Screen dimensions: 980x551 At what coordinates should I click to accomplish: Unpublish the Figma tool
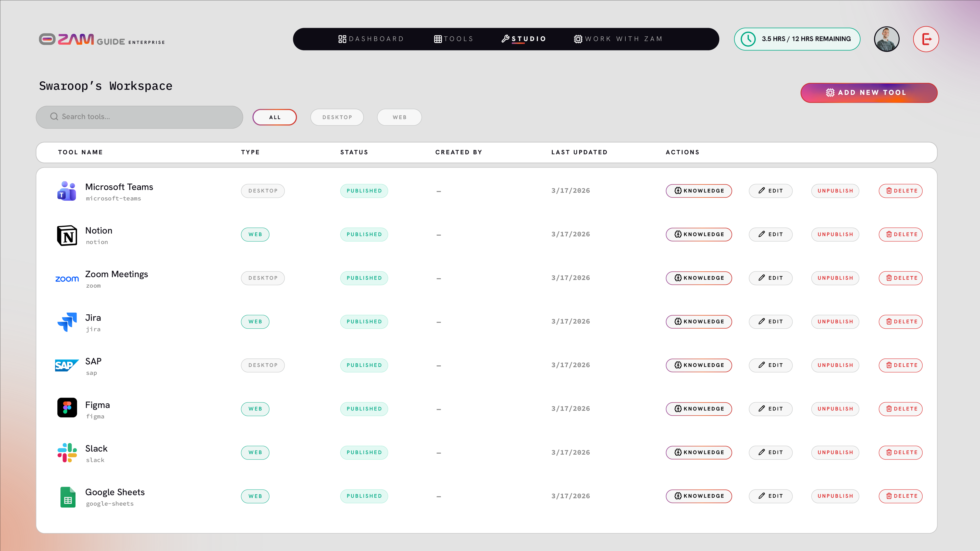click(835, 409)
